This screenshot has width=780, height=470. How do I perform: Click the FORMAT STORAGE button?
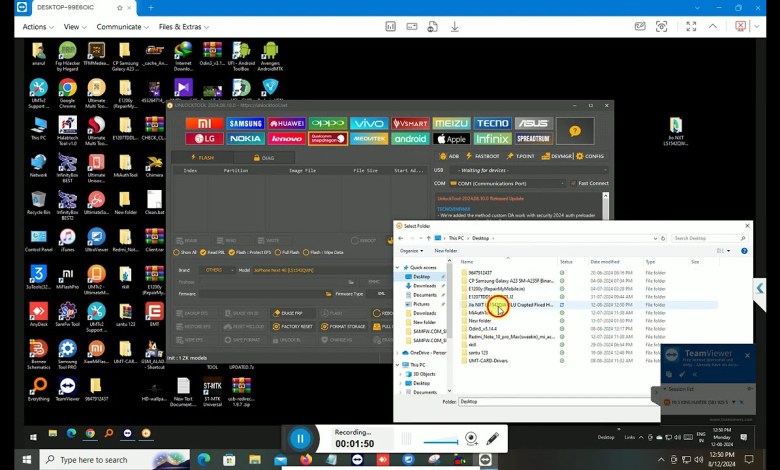click(x=343, y=327)
